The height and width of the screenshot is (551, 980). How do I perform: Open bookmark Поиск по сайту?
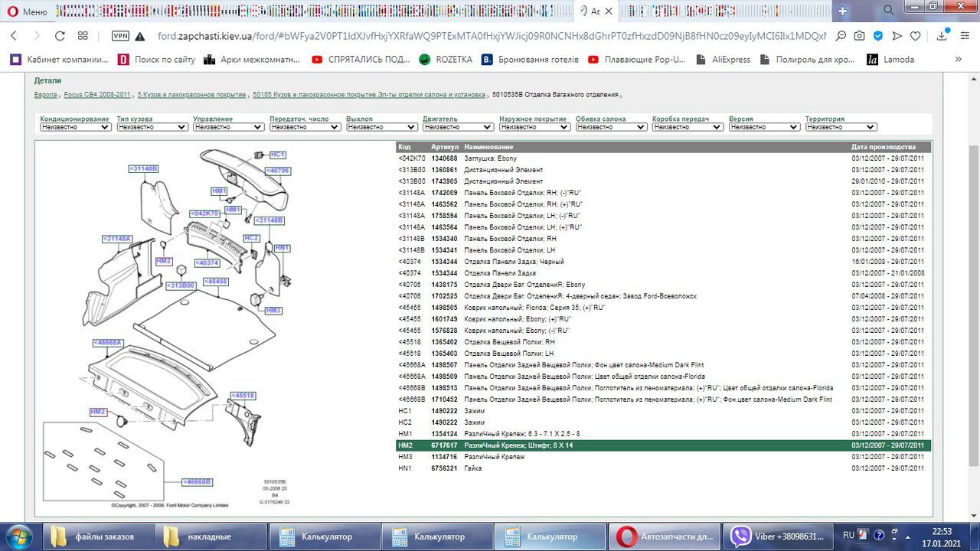[x=157, y=59]
